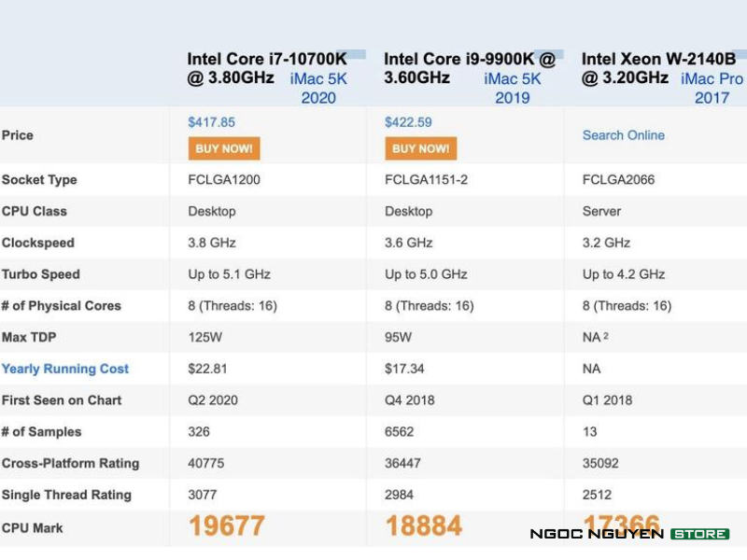Click the NA footnote in Max TDP row
Screen dimensions: 747x560
tap(595, 337)
